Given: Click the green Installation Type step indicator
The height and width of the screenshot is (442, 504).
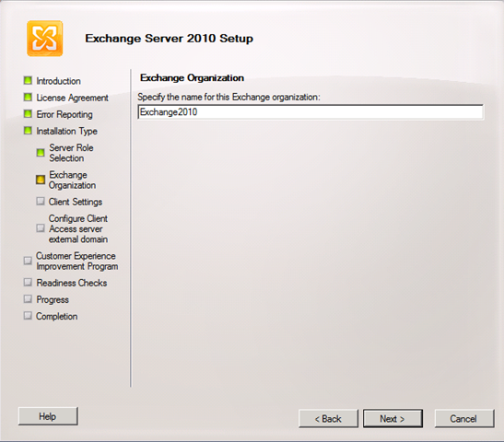Looking at the screenshot, I should coord(28,131).
